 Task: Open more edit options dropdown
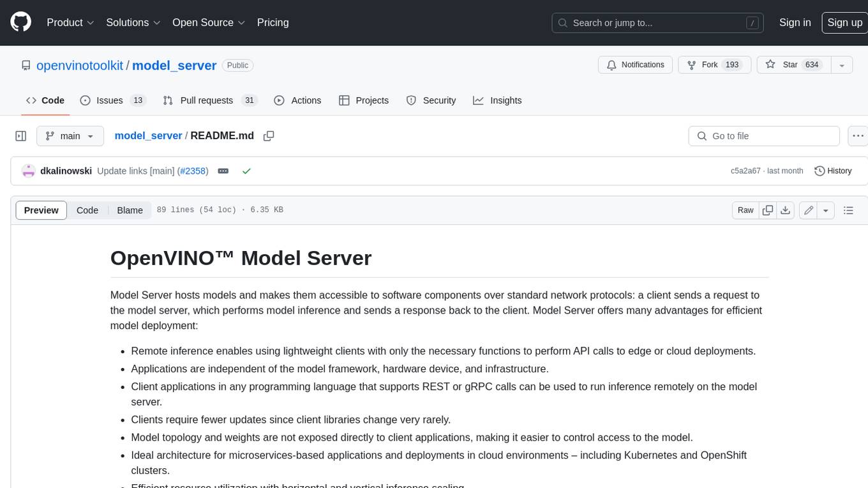(826, 210)
